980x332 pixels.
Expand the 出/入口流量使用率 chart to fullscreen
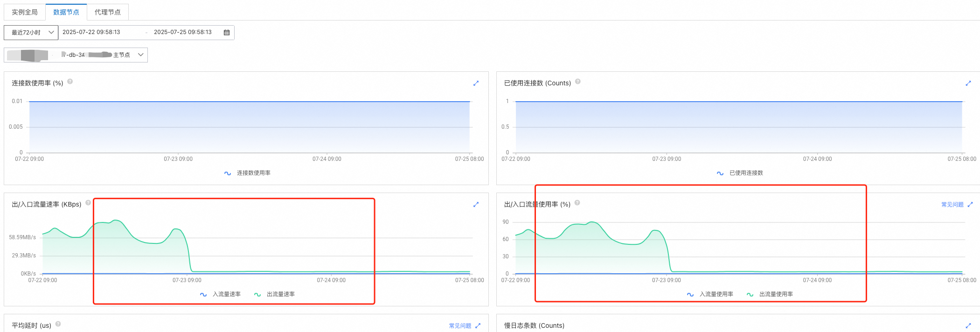click(x=970, y=204)
